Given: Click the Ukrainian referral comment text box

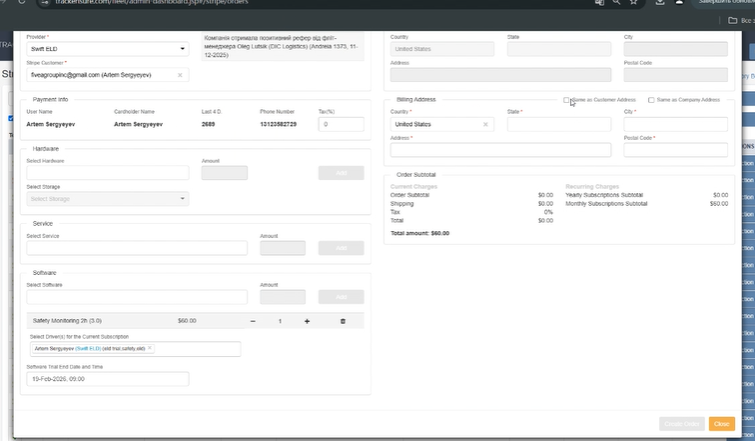Looking at the screenshot, I should pos(283,47).
